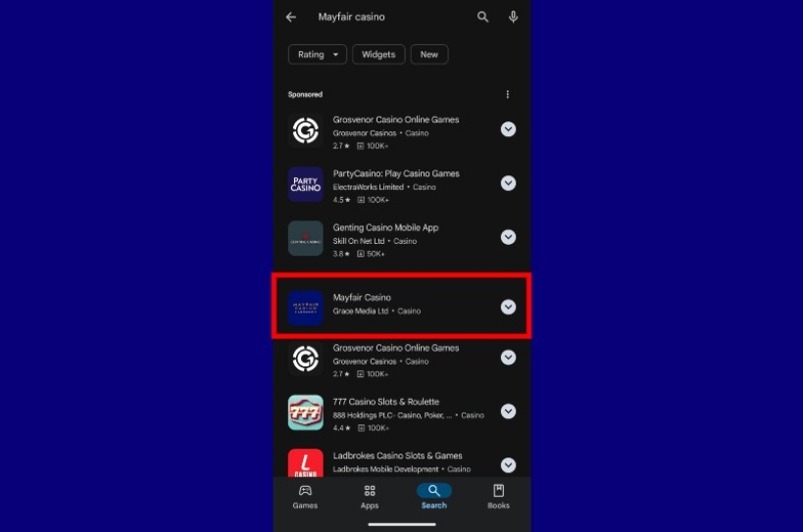Image resolution: width=803 pixels, height=532 pixels.
Task: Tap Ladbrokes Mobile Development developer text
Action: click(x=385, y=469)
